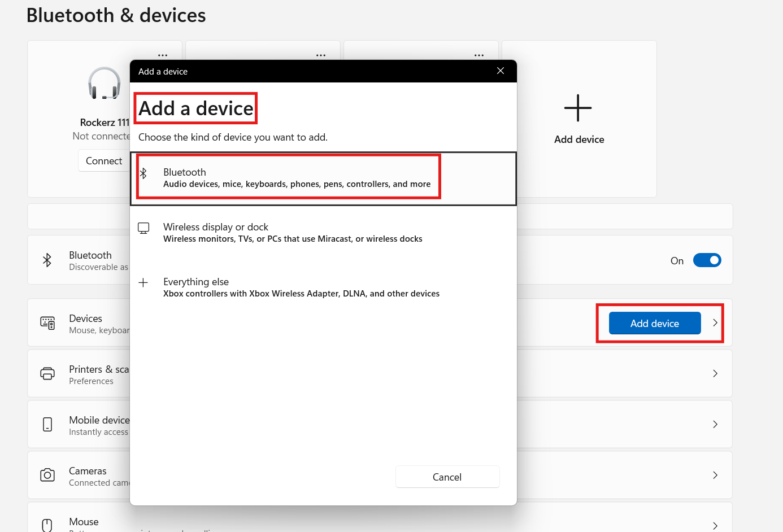Screen dimensions: 783x532
Task: Click the Bluetooth icon in settings list
Action: pos(47,260)
